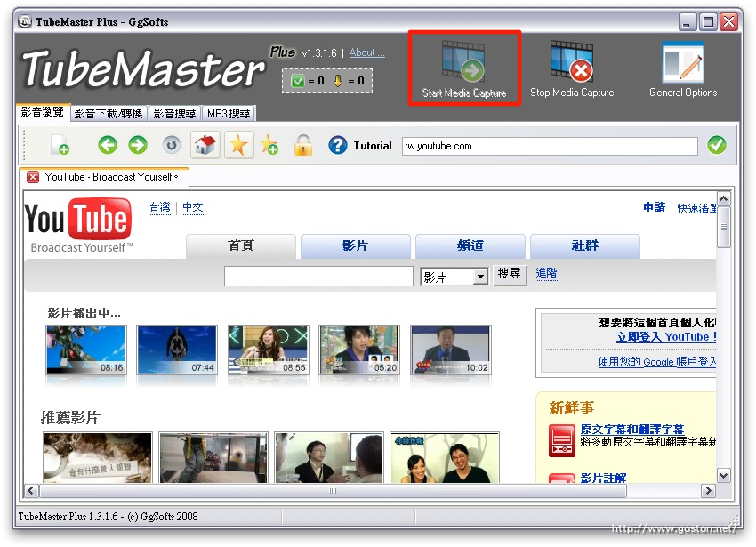Open the Tutorial help icon

coord(337,145)
